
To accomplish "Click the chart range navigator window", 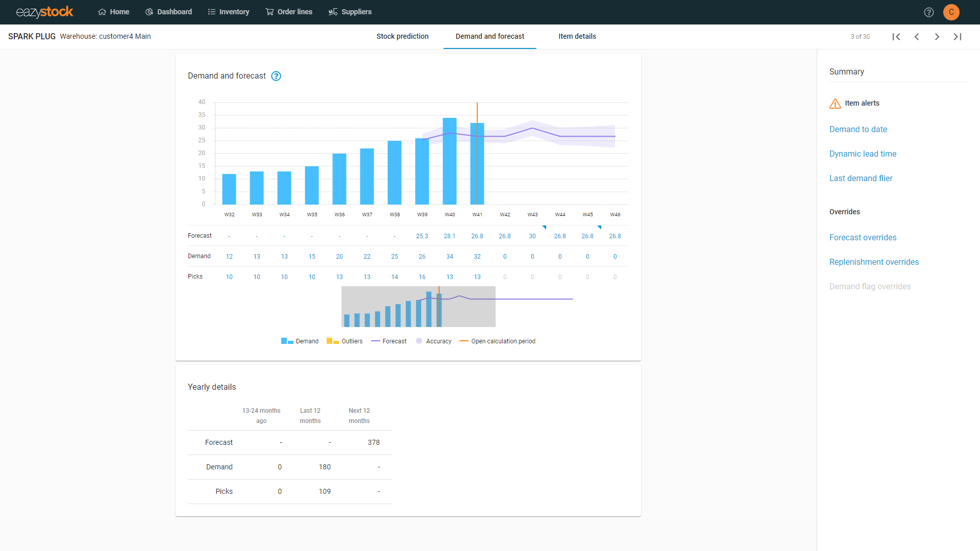I will click(418, 307).
